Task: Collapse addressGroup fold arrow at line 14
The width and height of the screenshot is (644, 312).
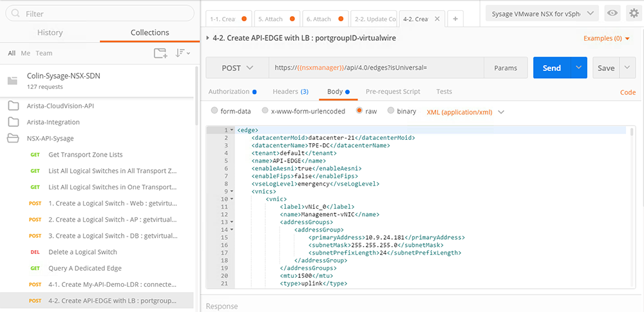Action: pyautogui.click(x=232, y=229)
